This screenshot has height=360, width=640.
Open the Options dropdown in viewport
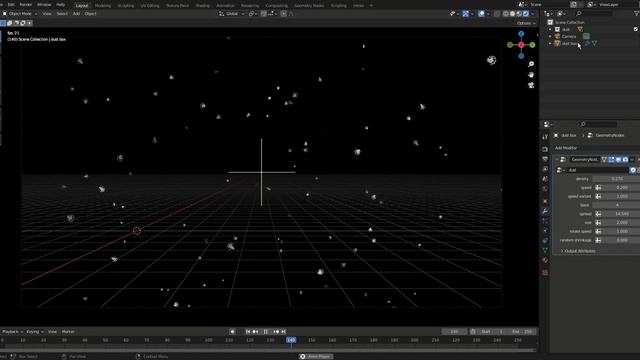point(526,23)
